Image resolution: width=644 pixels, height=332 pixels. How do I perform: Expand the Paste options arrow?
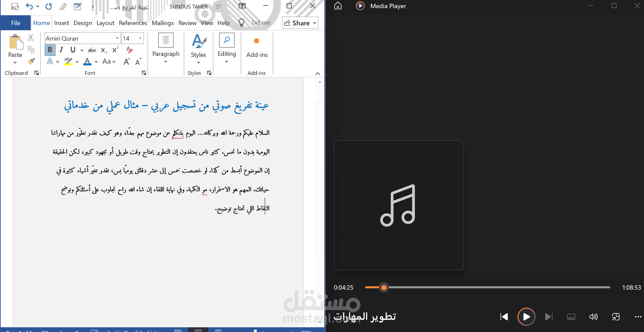15,62
